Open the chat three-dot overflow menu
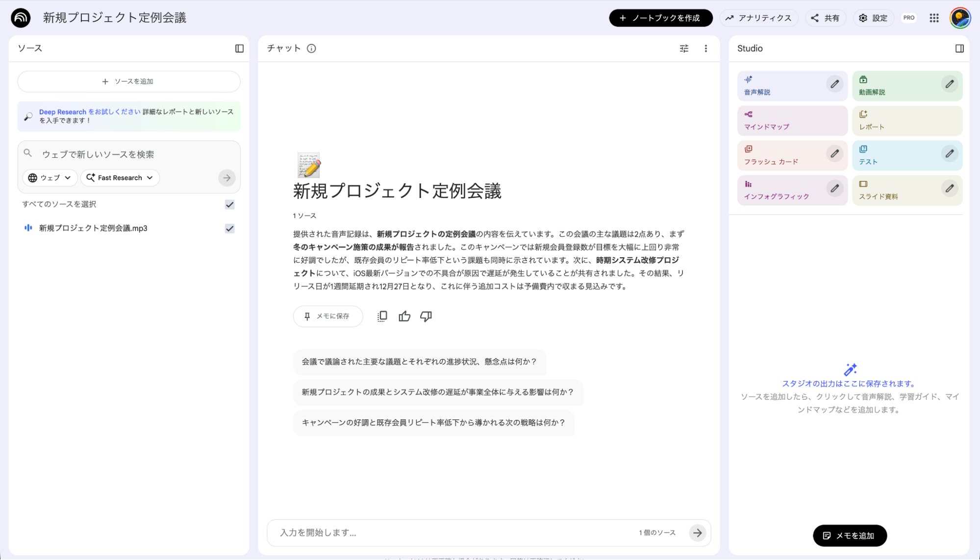Viewport: 980px width, 560px height. (x=706, y=49)
